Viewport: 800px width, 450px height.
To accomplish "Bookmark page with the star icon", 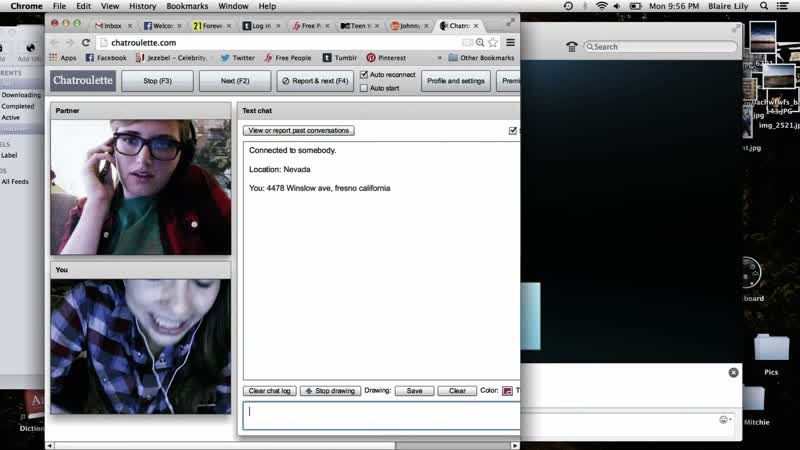I will (493, 42).
